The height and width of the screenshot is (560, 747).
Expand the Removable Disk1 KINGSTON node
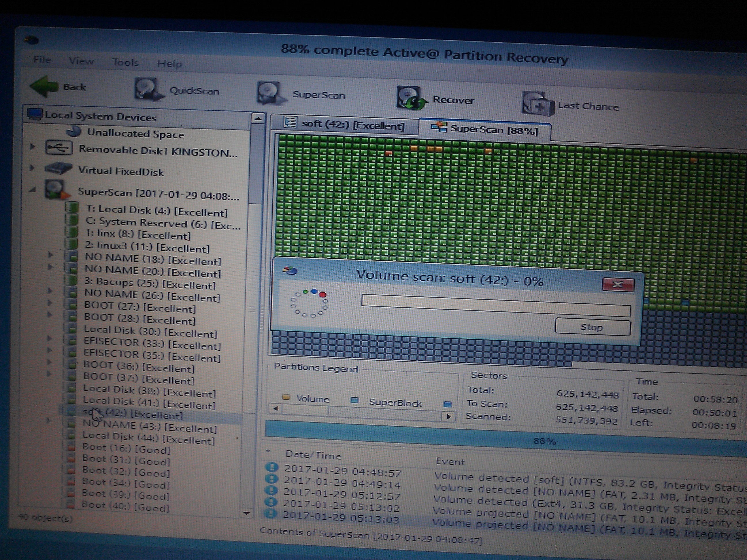pyautogui.click(x=32, y=147)
